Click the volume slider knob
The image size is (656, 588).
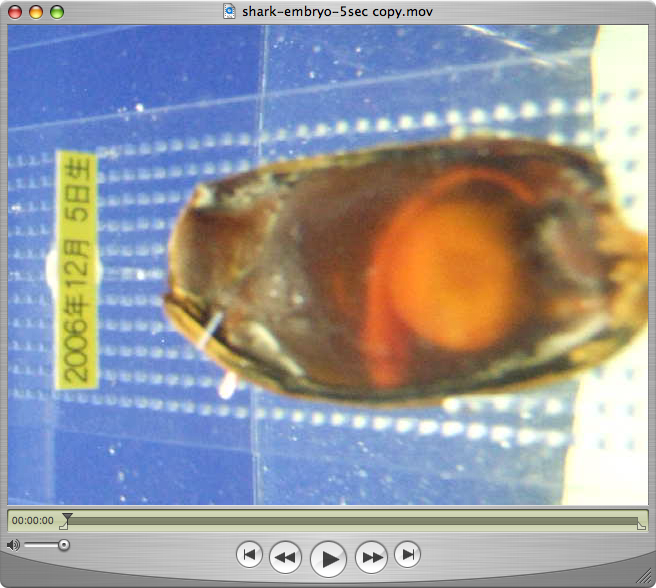coord(64,545)
